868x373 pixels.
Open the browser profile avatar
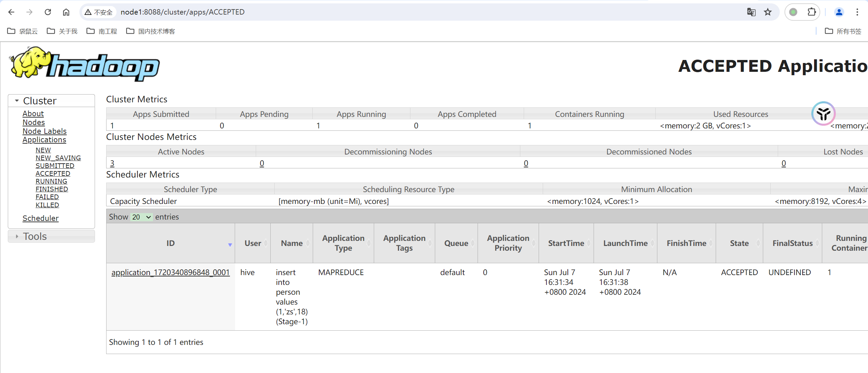pos(839,12)
